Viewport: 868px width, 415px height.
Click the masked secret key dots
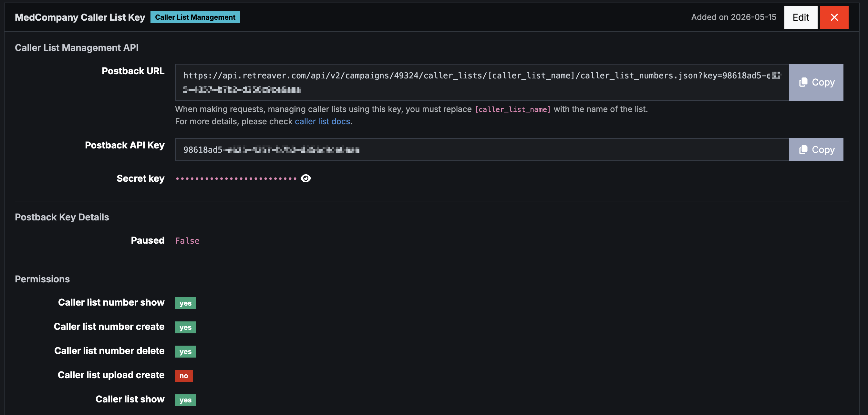click(236, 178)
